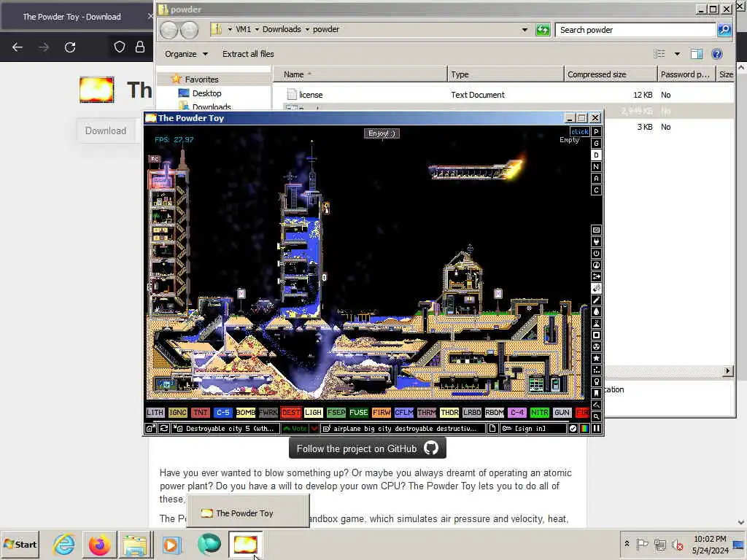Sort by the Name column header
747x560 pixels.
(x=360, y=74)
